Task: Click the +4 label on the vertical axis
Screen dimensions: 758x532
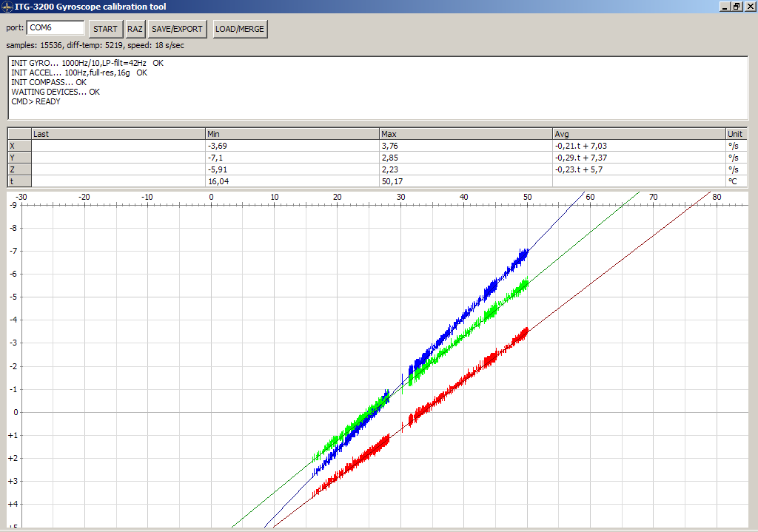Action: 13,504
